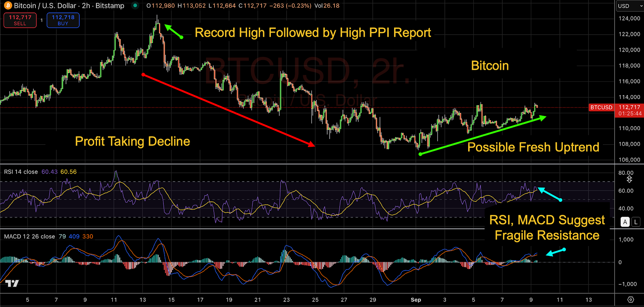Click the 112,717 current price axis label
Viewport: 644px width, 307px height.
point(630,107)
